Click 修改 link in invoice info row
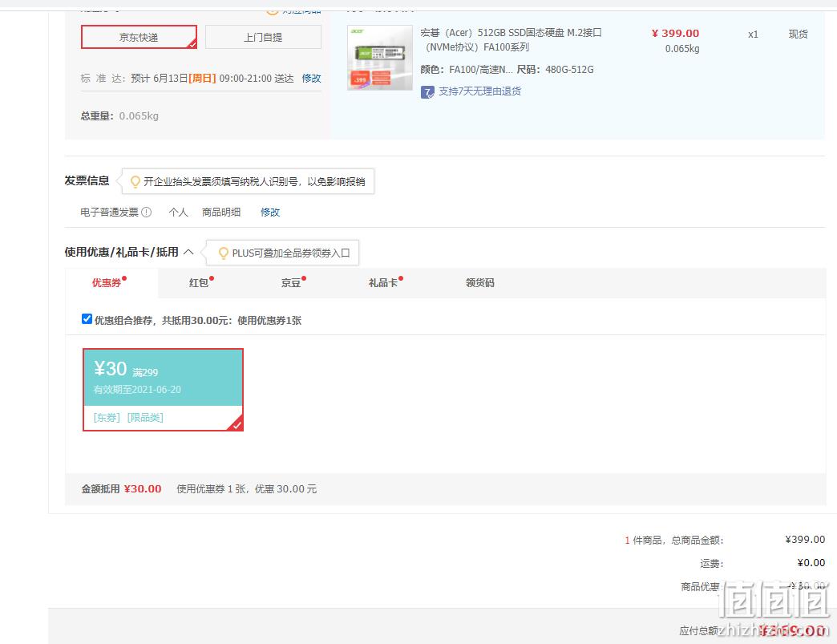This screenshot has height=644, width=837. (x=270, y=212)
